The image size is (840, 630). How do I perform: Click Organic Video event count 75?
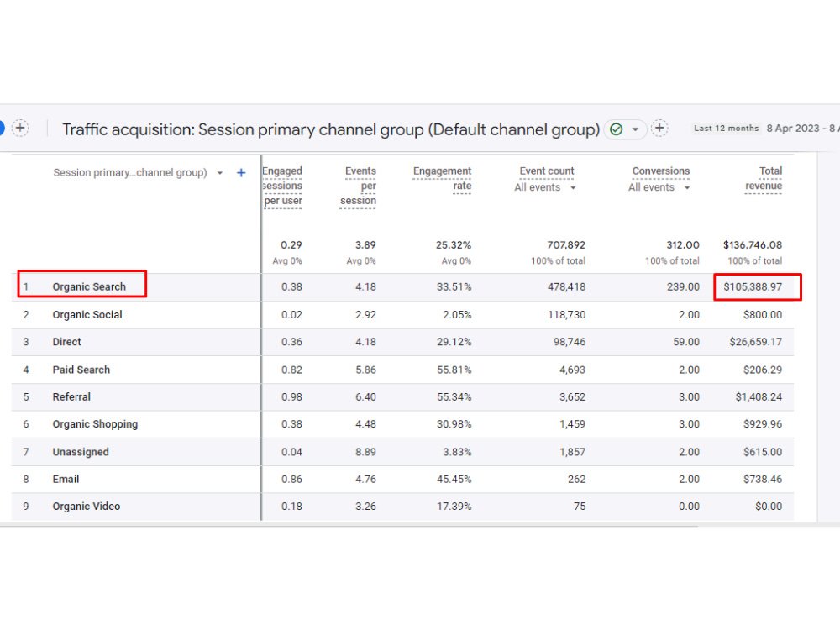pyautogui.click(x=579, y=507)
